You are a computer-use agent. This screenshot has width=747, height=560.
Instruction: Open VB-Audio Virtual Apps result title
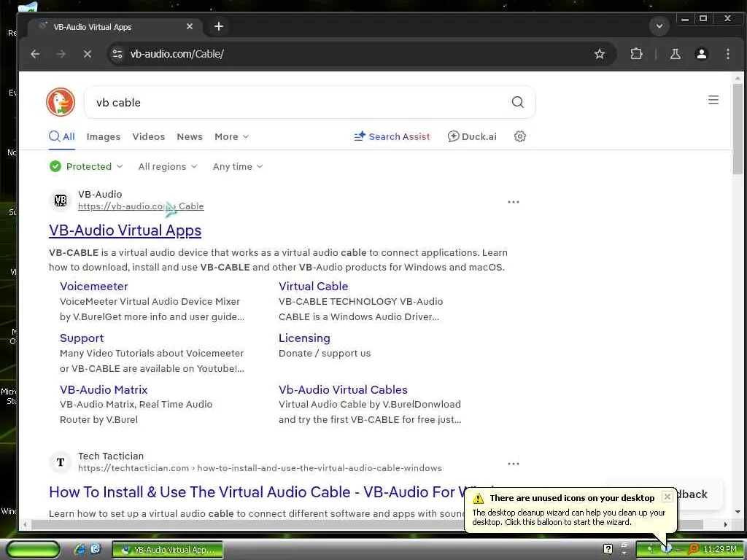[125, 230]
